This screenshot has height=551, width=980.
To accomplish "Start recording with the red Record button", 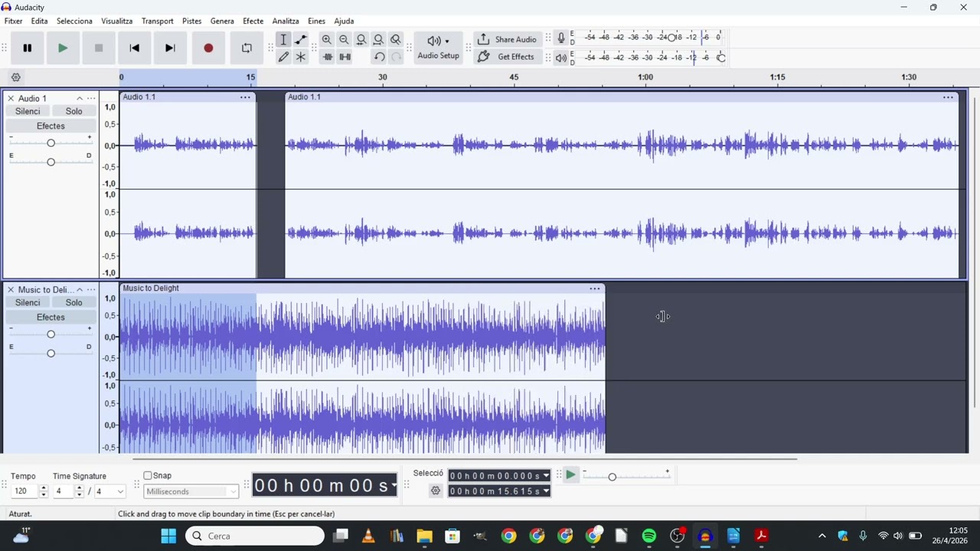I will click(208, 48).
